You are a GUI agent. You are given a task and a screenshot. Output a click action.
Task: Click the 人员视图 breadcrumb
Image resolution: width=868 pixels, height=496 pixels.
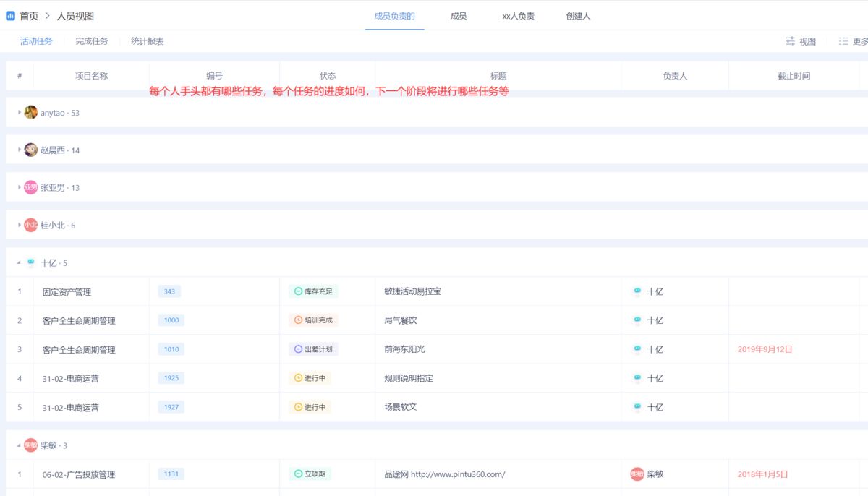click(75, 16)
